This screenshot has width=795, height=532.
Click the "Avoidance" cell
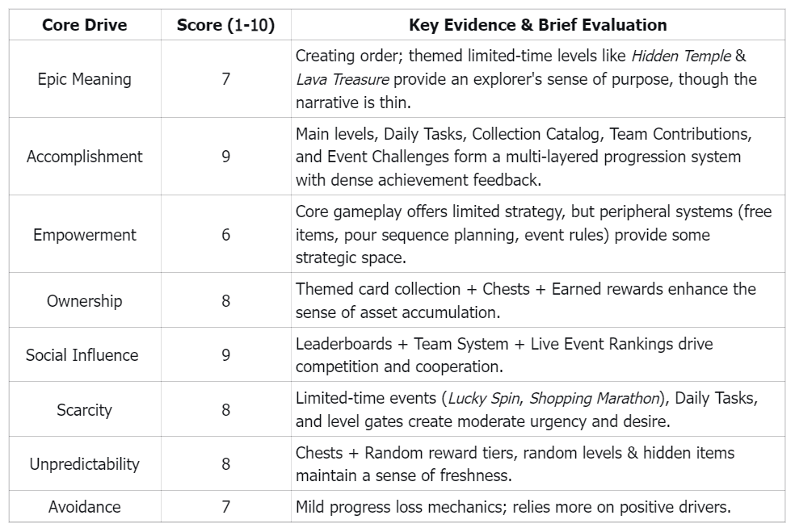pos(84,507)
